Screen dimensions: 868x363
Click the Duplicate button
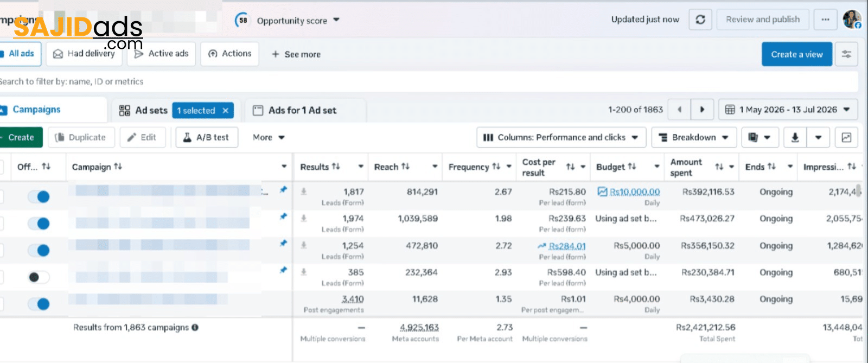(81, 137)
